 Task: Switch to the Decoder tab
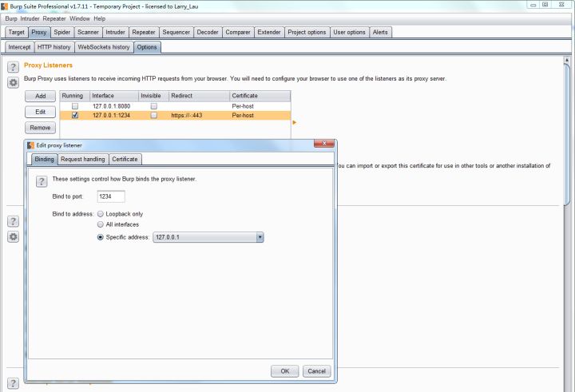pyautogui.click(x=208, y=32)
